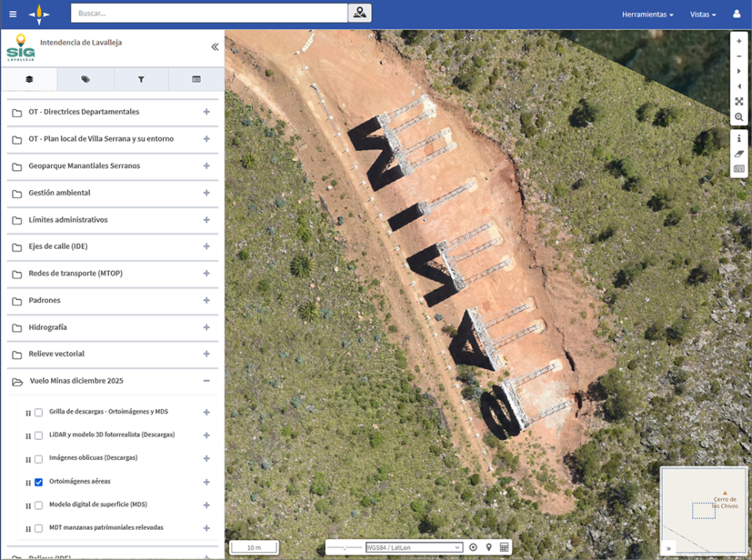752x560 pixels.
Task: Click the Relieve vectorial folder label
Action: [x=56, y=354]
